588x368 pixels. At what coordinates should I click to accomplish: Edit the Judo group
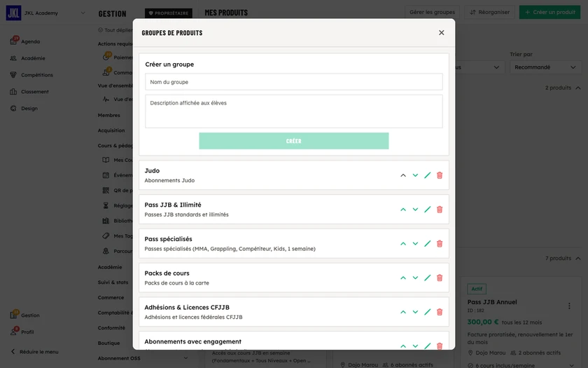click(x=428, y=175)
